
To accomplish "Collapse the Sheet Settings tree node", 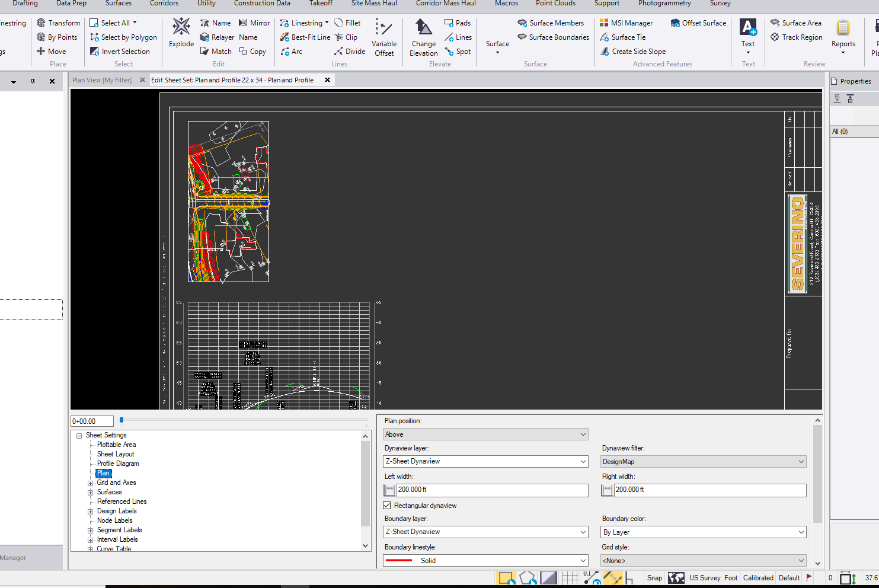I will pos(79,434).
